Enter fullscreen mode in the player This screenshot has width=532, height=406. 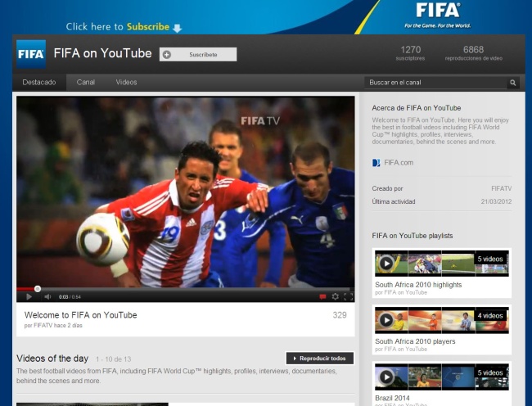click(348, 297)
